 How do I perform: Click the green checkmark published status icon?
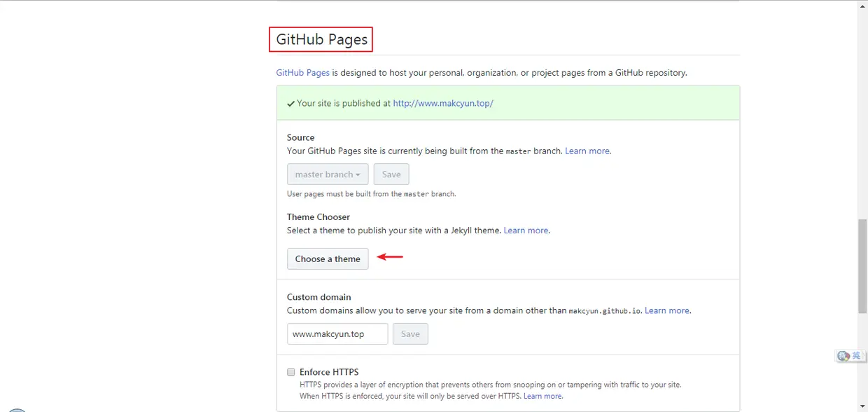[290, 104]
